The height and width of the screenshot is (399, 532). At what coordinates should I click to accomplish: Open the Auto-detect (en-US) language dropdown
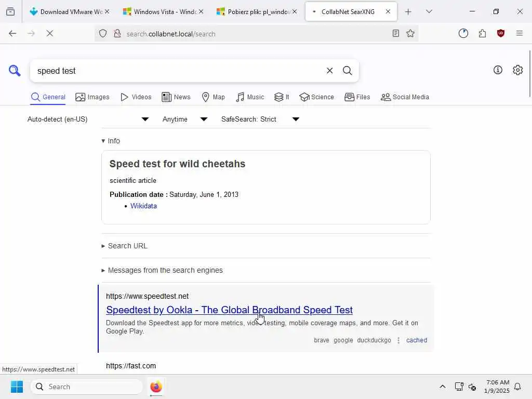[88, 119]
